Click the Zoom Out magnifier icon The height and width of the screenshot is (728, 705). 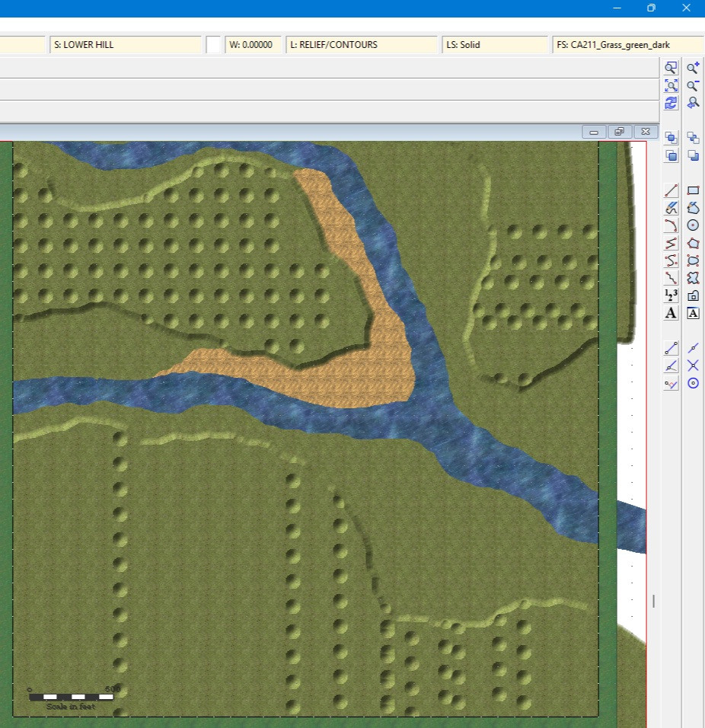(693, 85)
